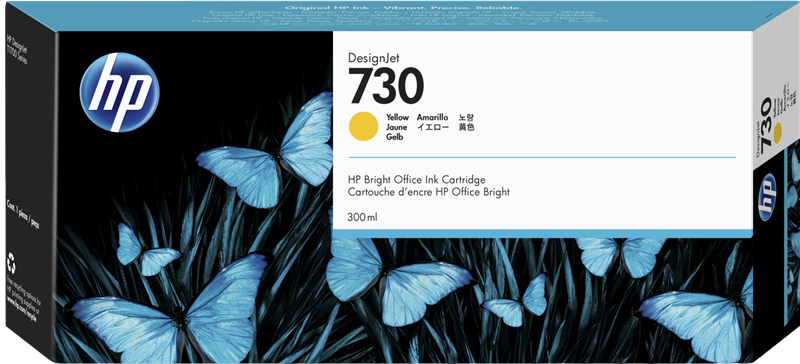The width and height of the screenshot is (800, 364).
Task: Click the Amarillo color label
Action: (433, 117)
